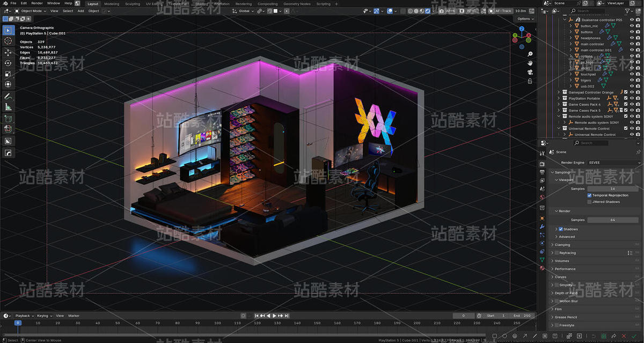Open the viewport Options dropdown button
This screenshot has width=644, height=343.
pyautogui.click(x=525, y=19)
